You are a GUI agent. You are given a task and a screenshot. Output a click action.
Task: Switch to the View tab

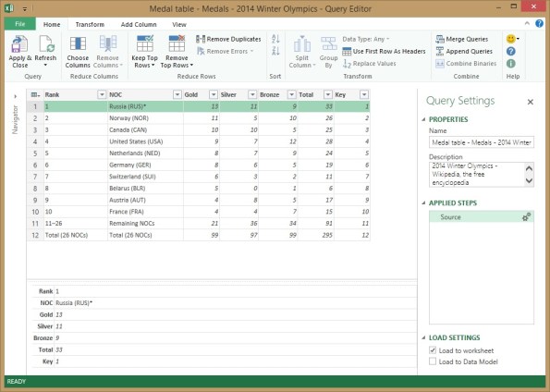(179, 24)
